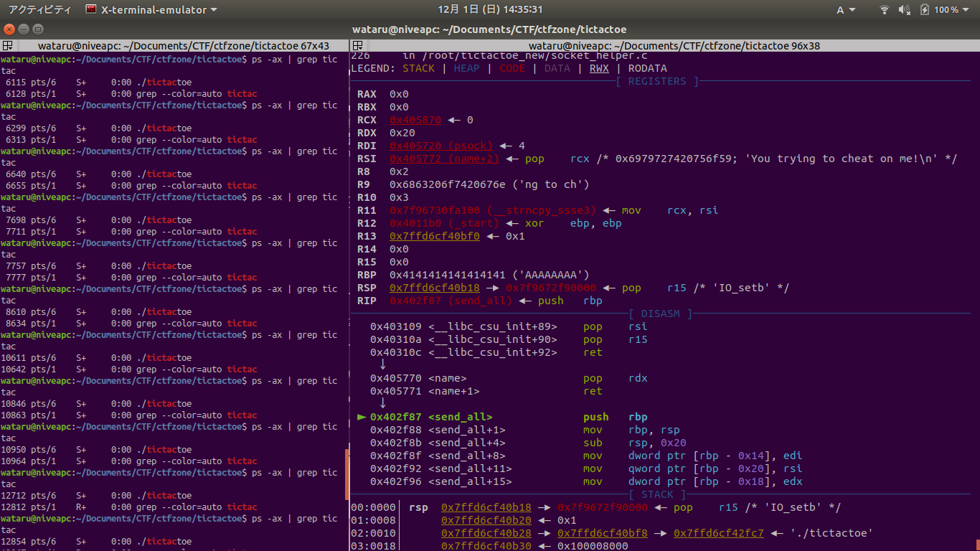Click the RSI address 0x405772 (name+2)

(x=444, y=159)
